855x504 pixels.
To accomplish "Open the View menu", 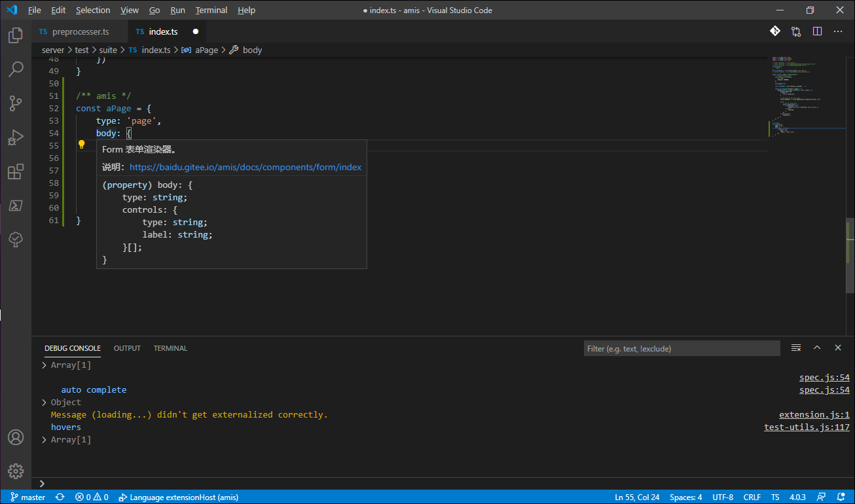I will (130, 10).
